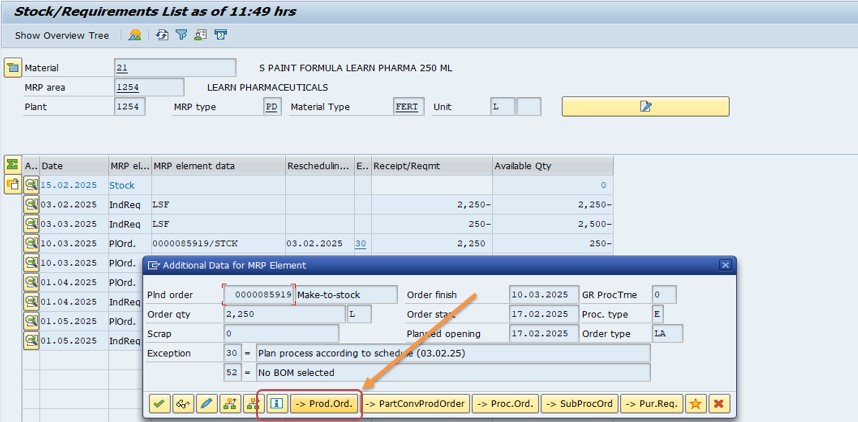Click the wide yellow edit-note button
Image resolution: width=858 pixels, height=422 pixels.
tap(645, 106)
